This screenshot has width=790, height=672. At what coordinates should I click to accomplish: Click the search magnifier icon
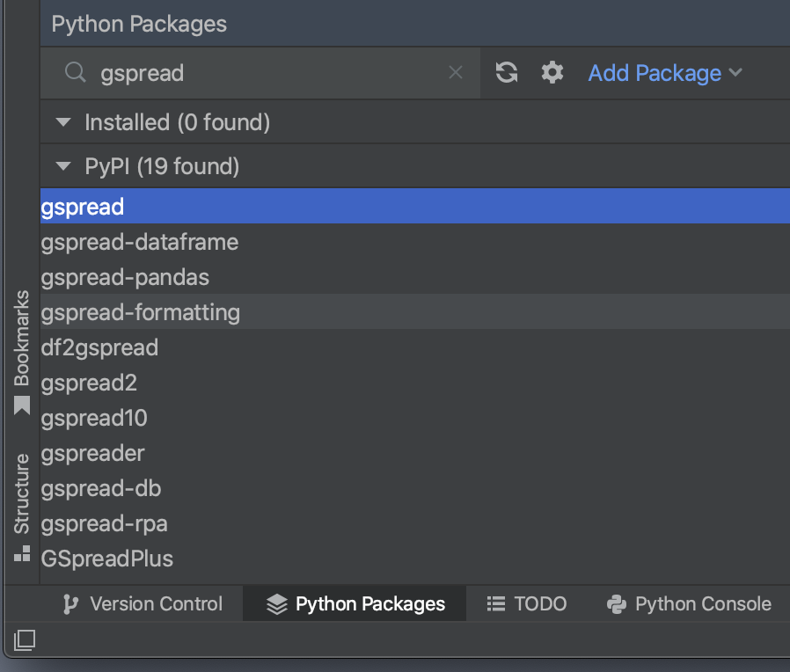(75, 73)
